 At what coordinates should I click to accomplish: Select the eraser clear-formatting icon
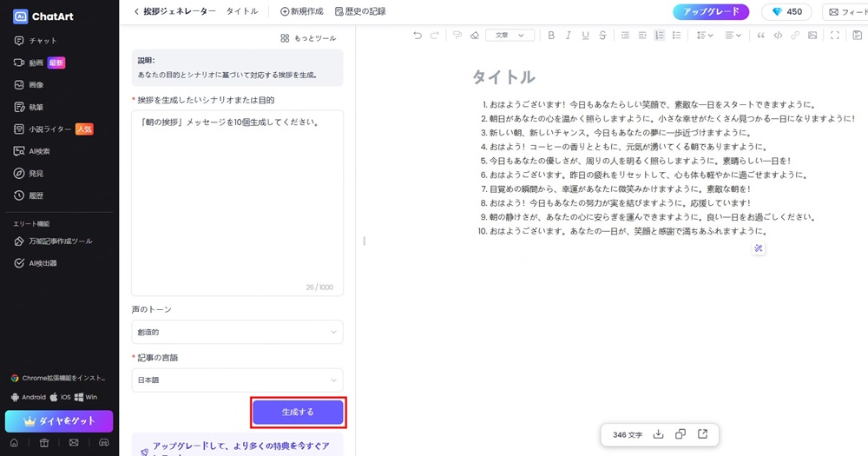[474, 36]
